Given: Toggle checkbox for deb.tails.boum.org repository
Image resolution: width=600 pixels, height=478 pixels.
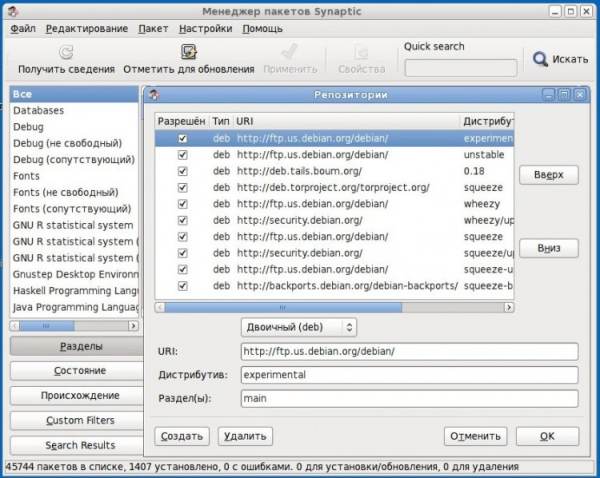Looking at the screenshot, I should (x=182, y=171).
